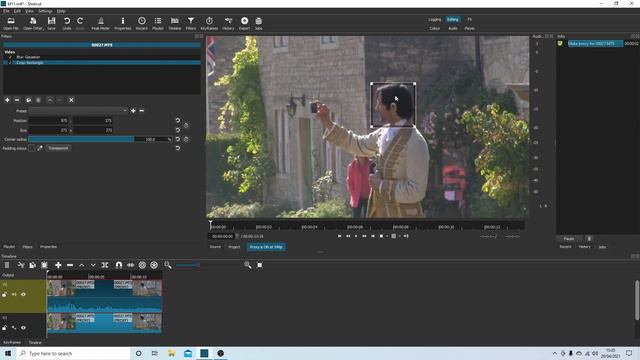This screenshot has height=360, width=640.
Task: Open the Settings menu
Action: tap(45, 11)
